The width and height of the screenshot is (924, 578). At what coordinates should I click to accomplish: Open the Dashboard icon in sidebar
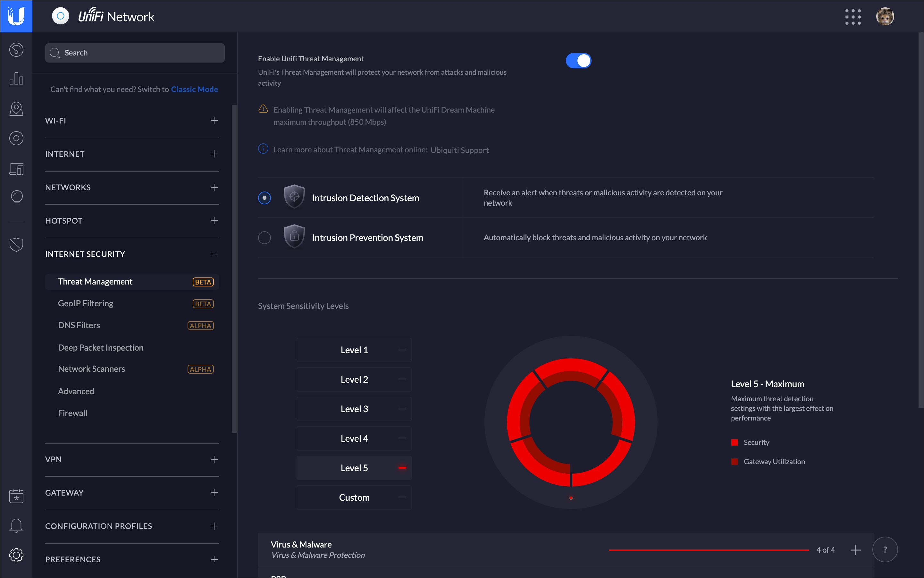pyautogui.click(x=16, y=50)
